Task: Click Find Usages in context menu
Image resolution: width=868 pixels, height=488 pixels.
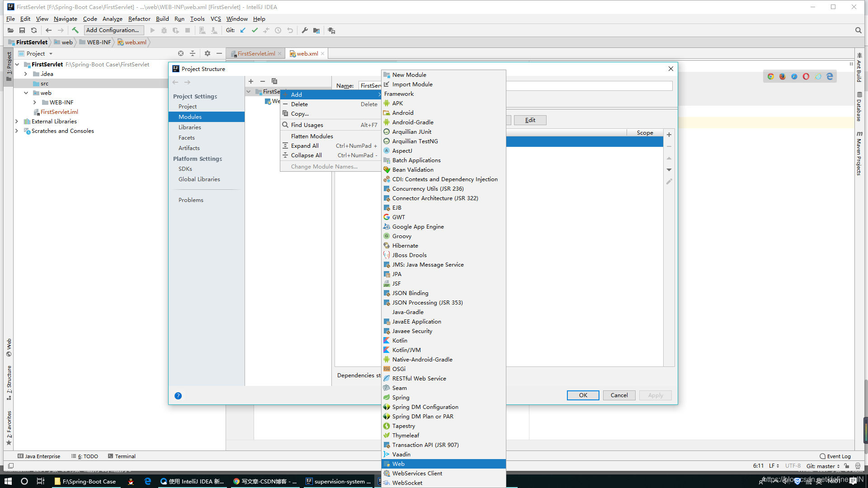Action: [x=330, y=125]
